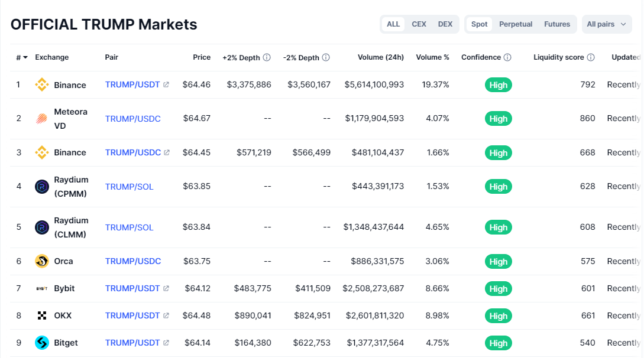
Task: Open external link icon beside Binance TRUMP/USDT
Action: pyautogui.click(x=166, y=84)
